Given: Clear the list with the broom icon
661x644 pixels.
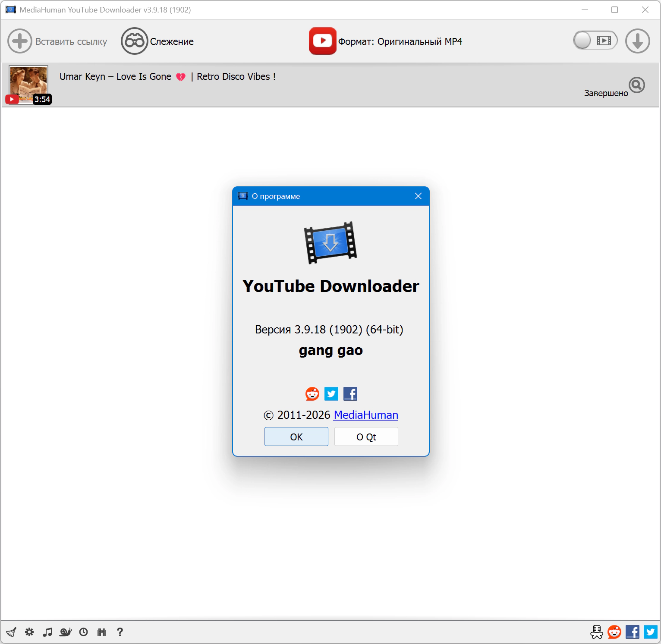Looking at the screenshot, I should tap(11, 632).
